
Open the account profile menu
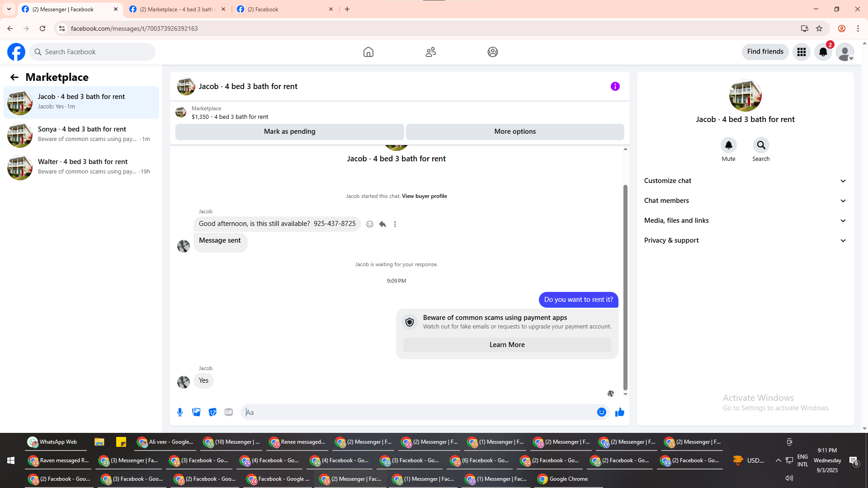845,52
